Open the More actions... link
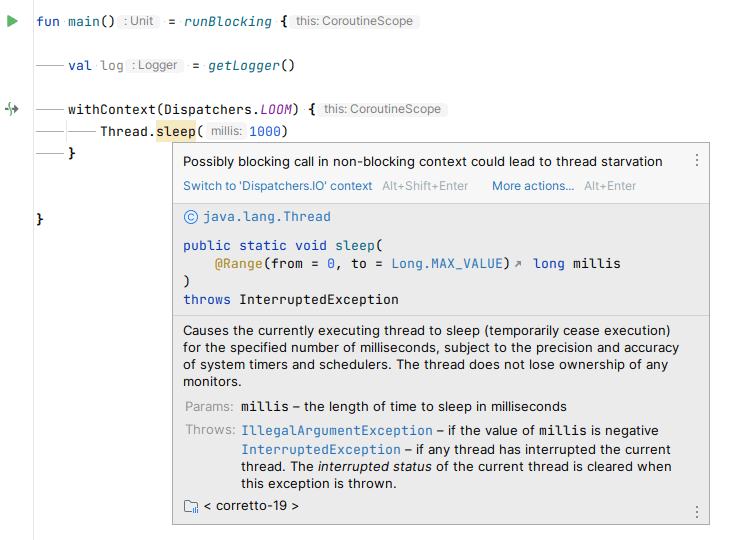Screen dimensions: 734x540 point(533,186)
